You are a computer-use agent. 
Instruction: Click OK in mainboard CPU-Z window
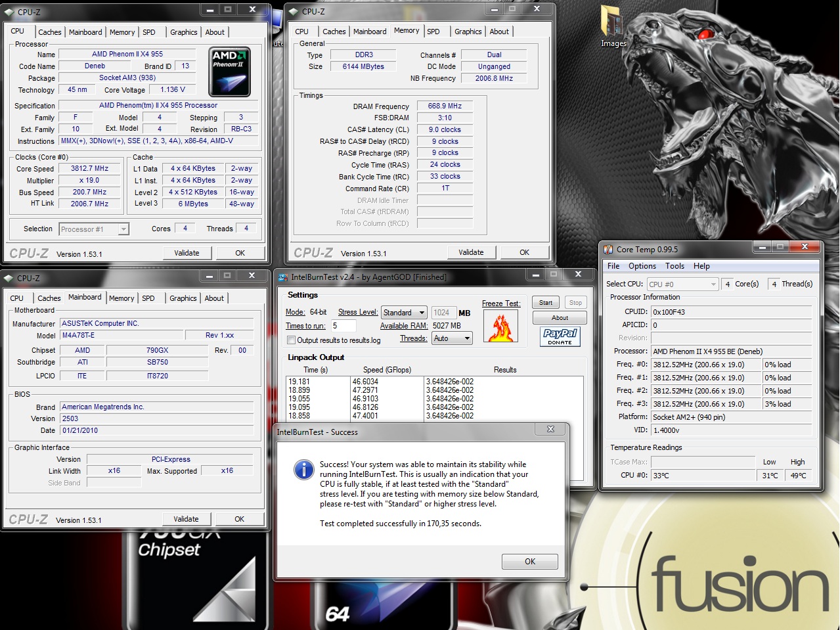tap(240, 519)
